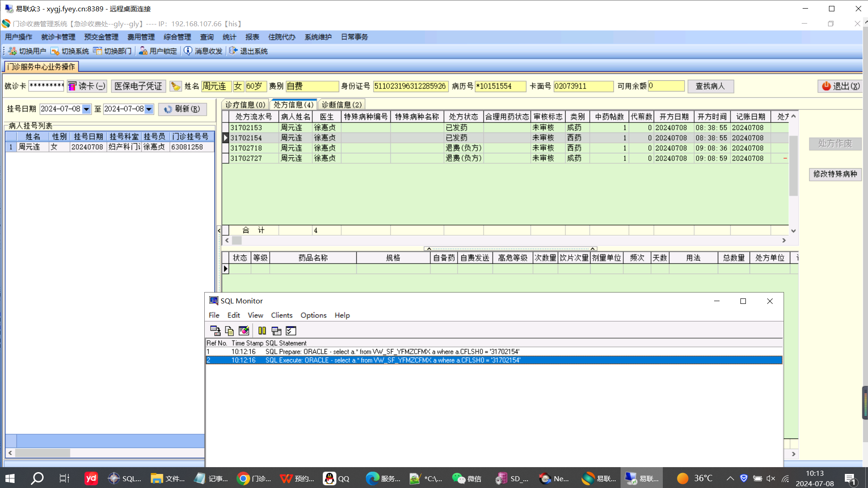Image resolution: width=868 pixels, height=488 pixels.
Task: Click 退出系统 in the toolbar
Action: (x=248, y=51)
